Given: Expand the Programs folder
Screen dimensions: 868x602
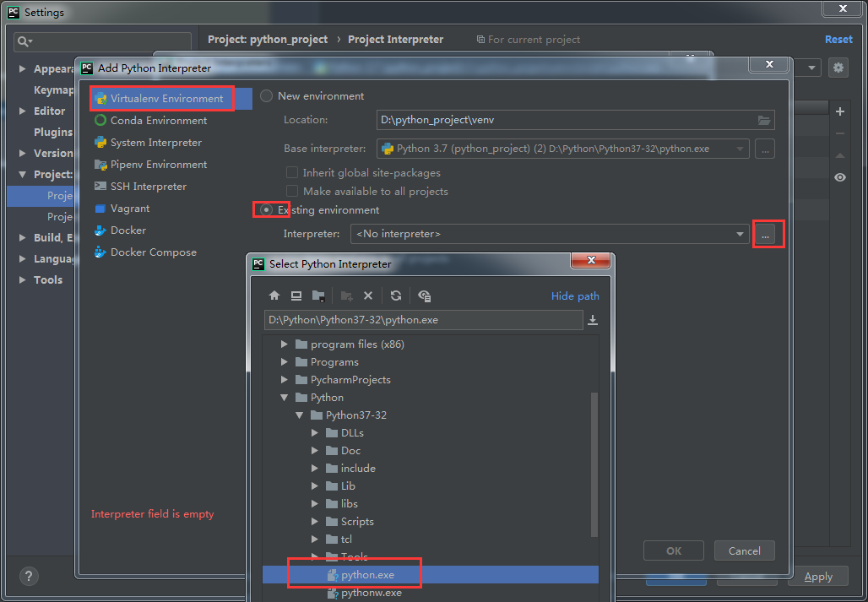Looking at the screenshot, I should [284, 362].
